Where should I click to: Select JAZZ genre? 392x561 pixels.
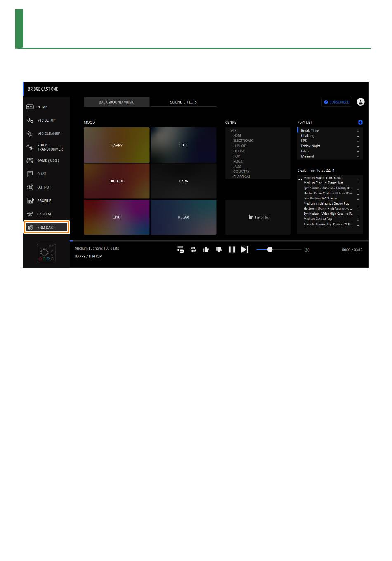[237, 166]
